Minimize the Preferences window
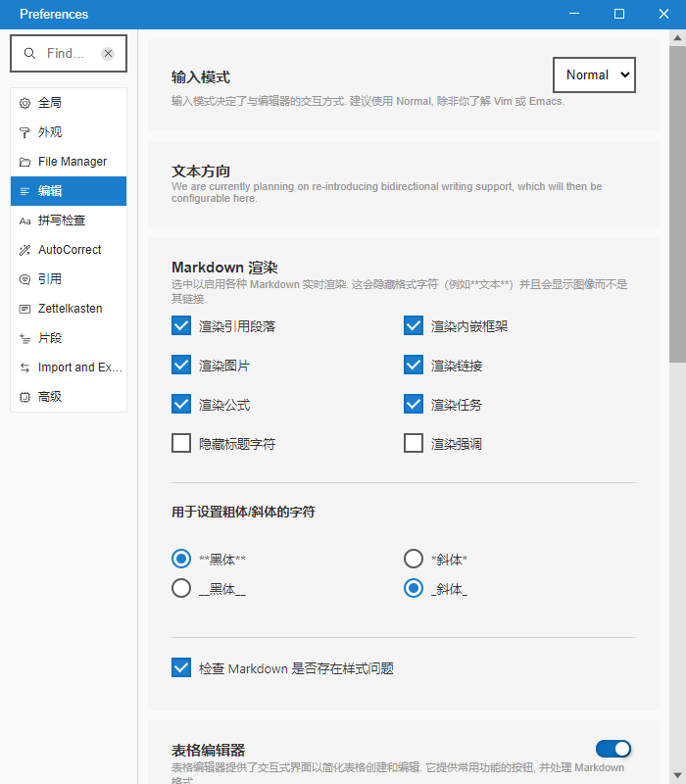This screenshot has width=686, height=784. point(574,14)
